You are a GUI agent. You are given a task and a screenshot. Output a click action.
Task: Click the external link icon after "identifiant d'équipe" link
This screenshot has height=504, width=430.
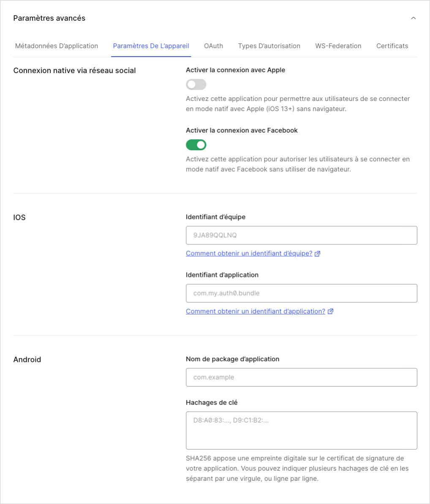point(317,253)
